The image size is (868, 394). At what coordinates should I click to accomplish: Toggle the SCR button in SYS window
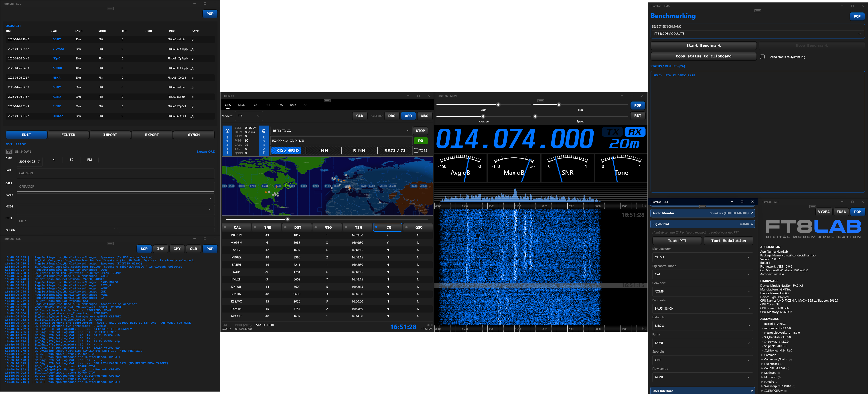click(x=144, y=249)
